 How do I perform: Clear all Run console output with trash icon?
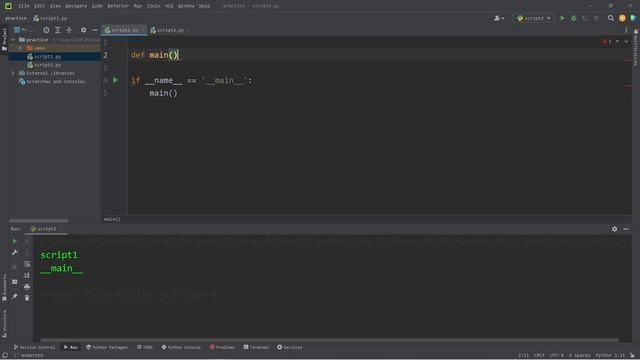coord(27,298)
